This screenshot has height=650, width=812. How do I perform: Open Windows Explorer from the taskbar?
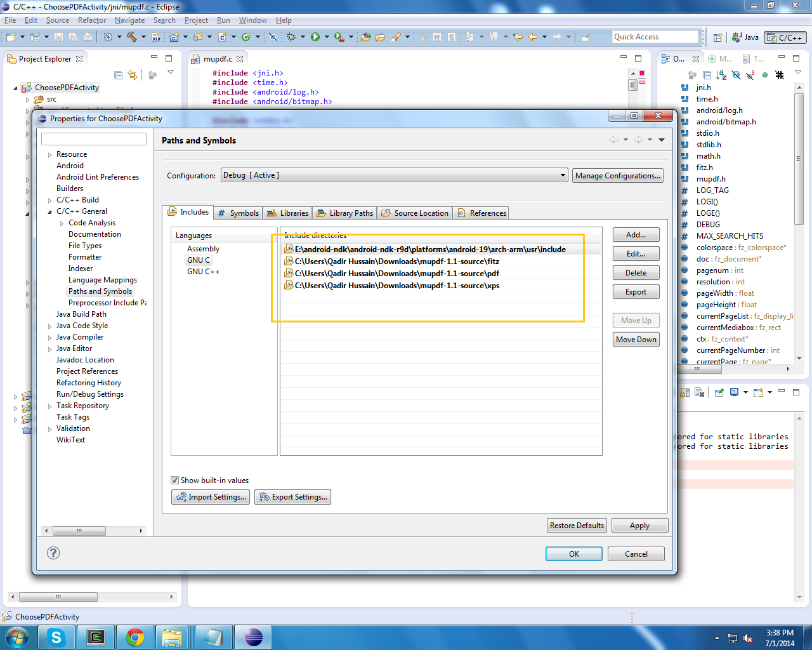click(x=172, y=637)
